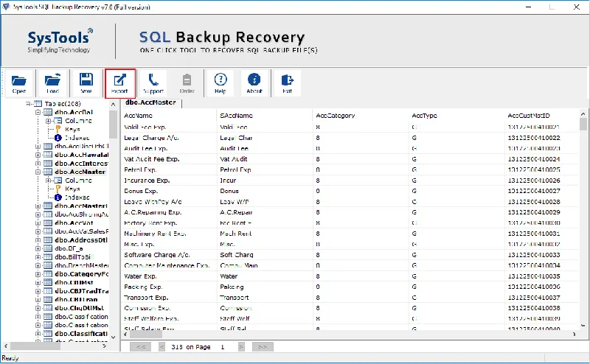Click the table icon beside dbo.CBJMst
The image size is (590, 364).
point(48,282)
